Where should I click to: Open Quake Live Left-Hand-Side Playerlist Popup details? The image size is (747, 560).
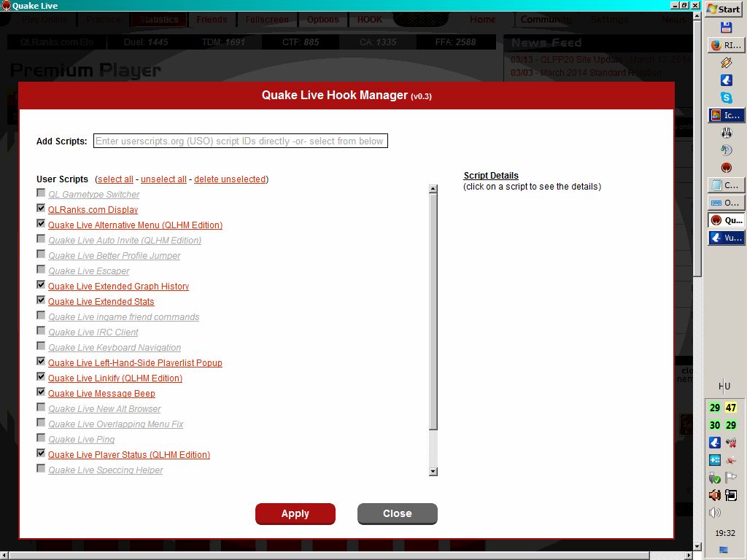click(135, 363)
